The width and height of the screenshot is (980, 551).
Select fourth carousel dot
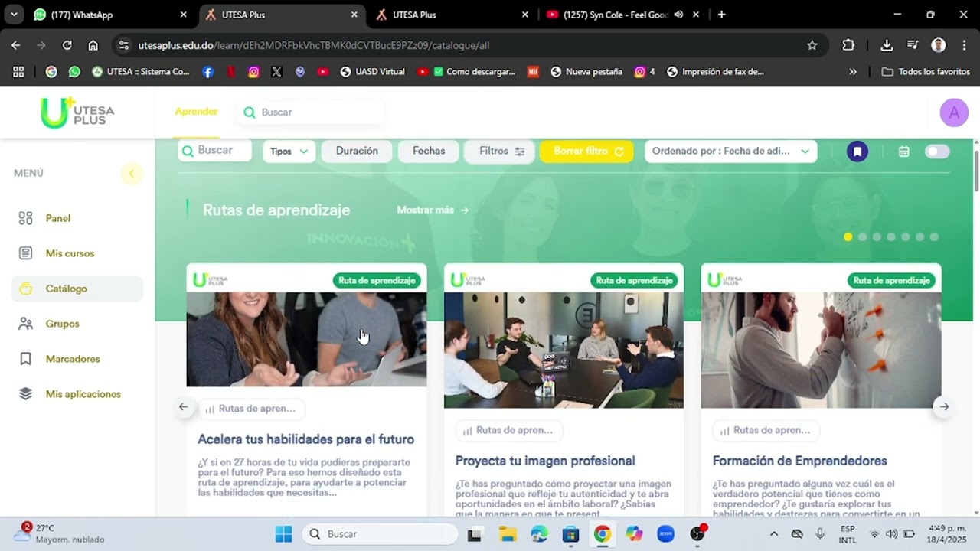click(891, 237)
